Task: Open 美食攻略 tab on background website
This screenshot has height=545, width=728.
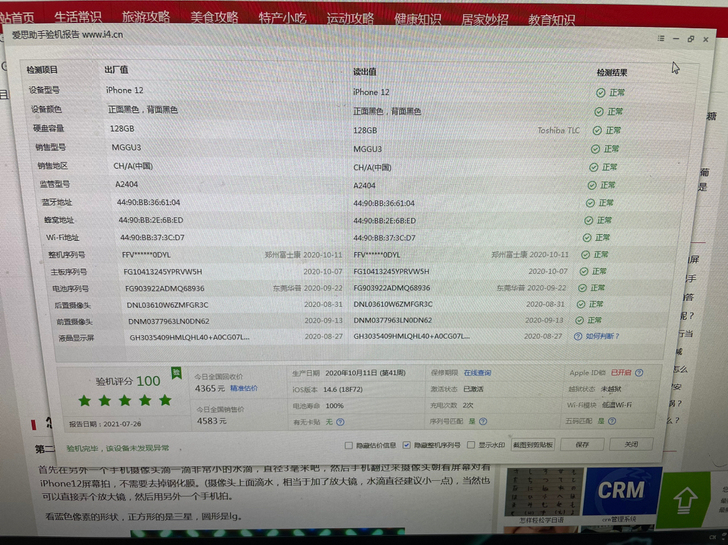Action: pos(214,18)
